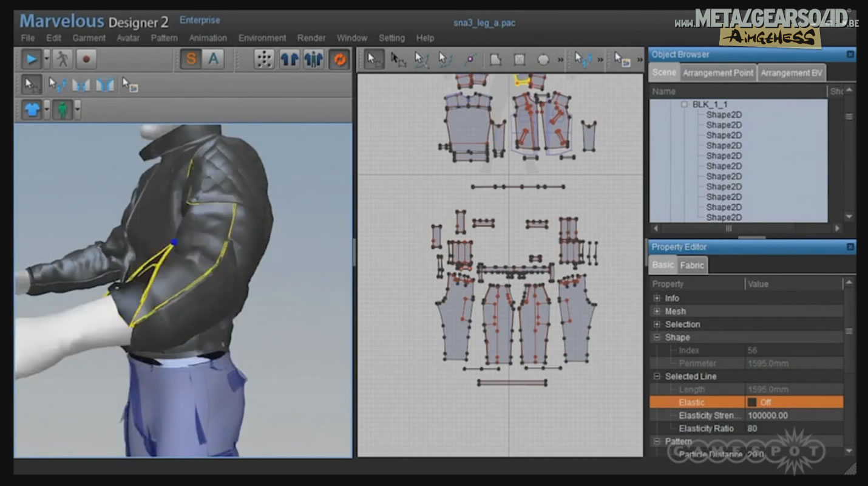Click the arrow with small panel icon in 3D toolbar
This screenshot has width=868, height=486.
click(129, 84)
